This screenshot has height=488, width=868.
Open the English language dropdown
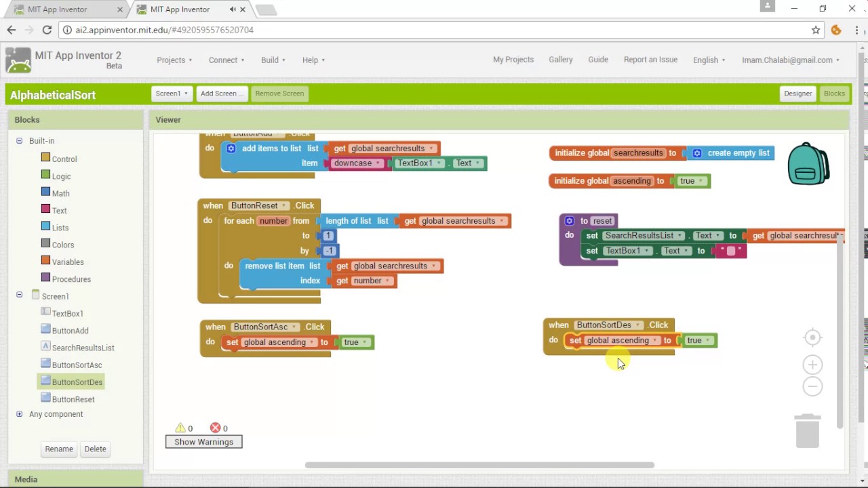[x=709, y=60]
